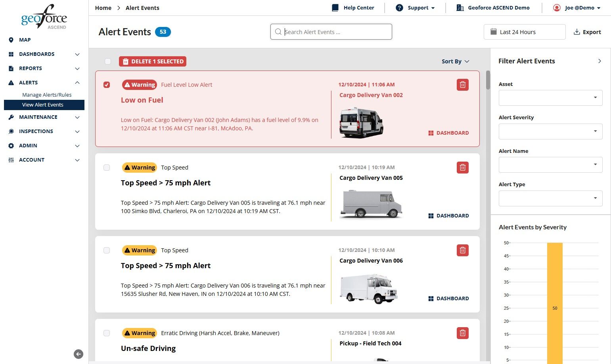Image resolution: width=611 pixels, height=364 pixels.
Task: Delete the Un-safe Driving alert via trash icon
Action: click(x=462, y=333)
